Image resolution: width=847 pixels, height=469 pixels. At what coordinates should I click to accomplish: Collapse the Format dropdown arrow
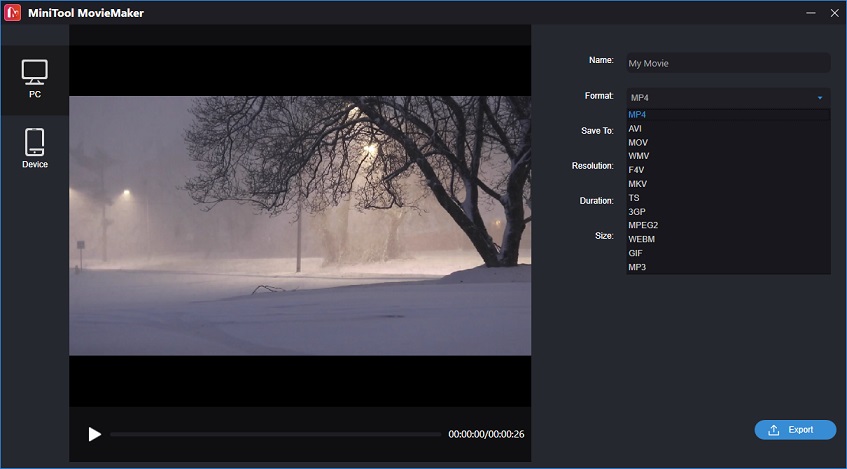pyautogui.click(x=819, y=98)
